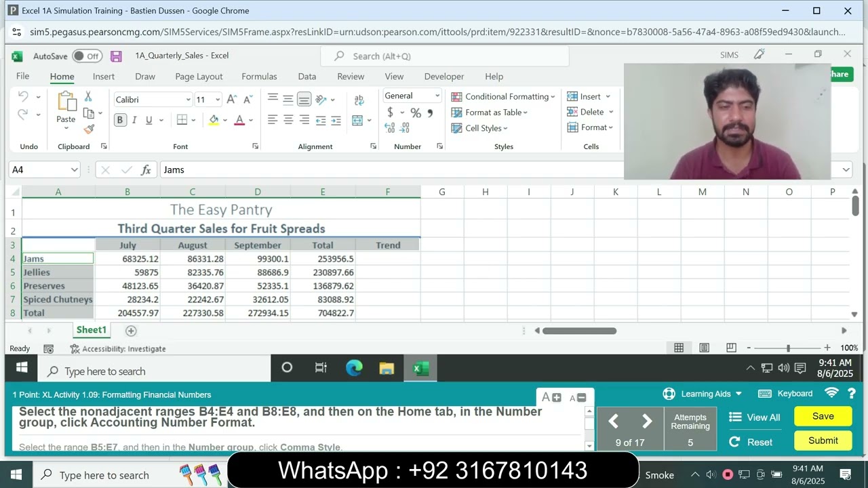Image resolution: width=868 pixels, height=488 pixels.
Task: Click the Insert Function fx icon
Action: (146, 170)
